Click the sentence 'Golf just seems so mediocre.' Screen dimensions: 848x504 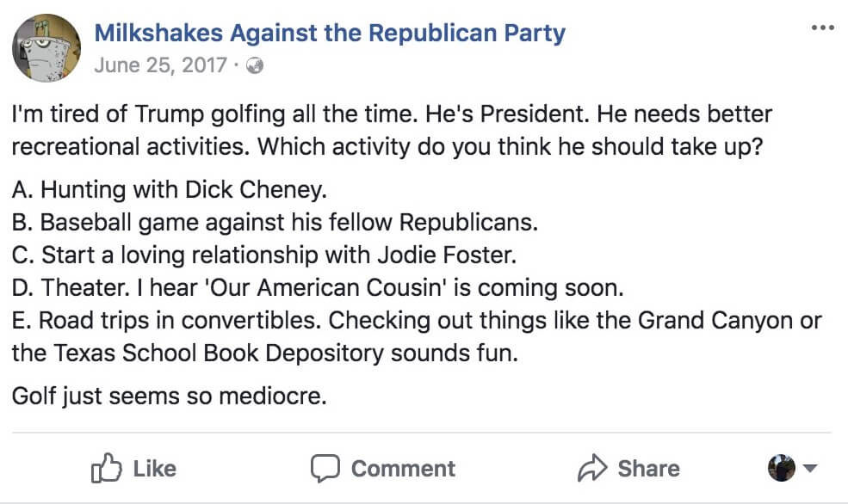pos(170,396)
